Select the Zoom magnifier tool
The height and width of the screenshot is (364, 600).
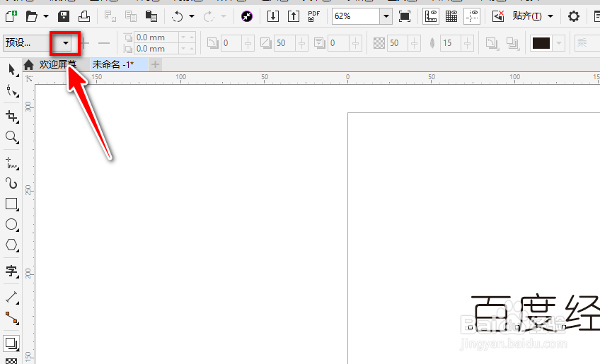pos(12,137)
